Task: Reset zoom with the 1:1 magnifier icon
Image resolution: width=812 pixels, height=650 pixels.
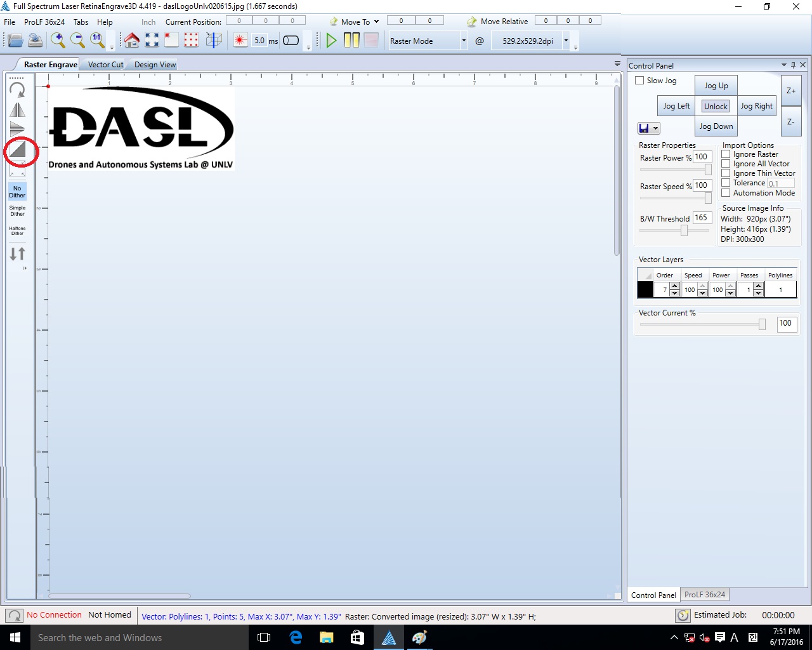Action: pos(97,41)
